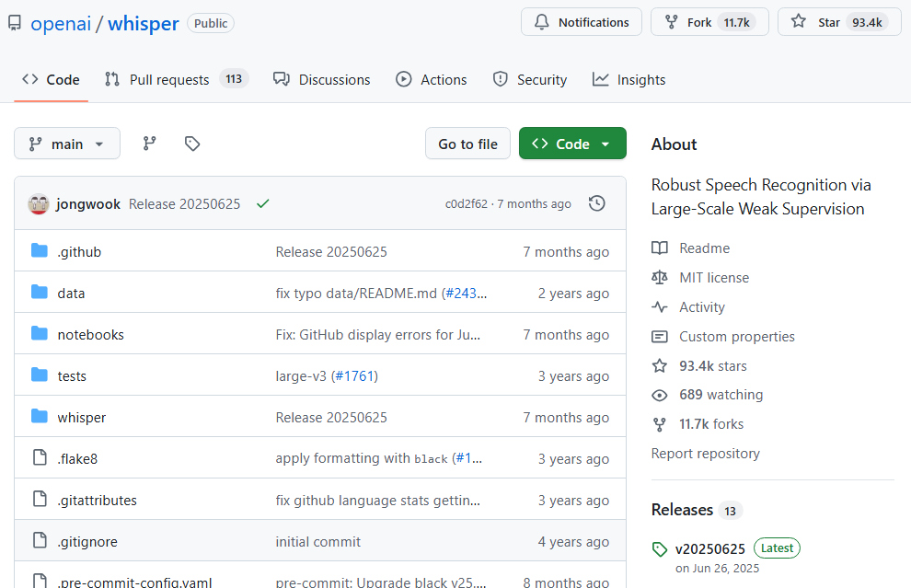Viewport: 911px width, 588px height.
Task: Click the Custom properties note icon
Action: tap(660, 337)
